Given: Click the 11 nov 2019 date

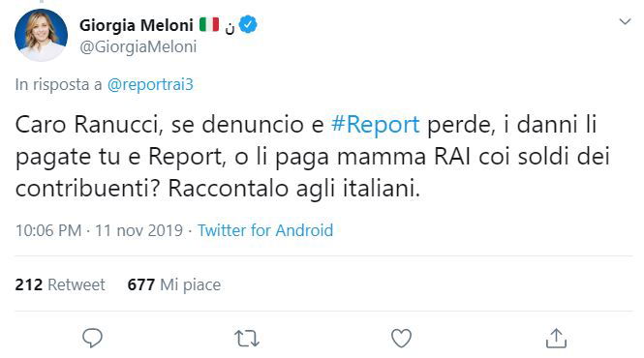Looking at the screenshot, I should (138, 230).
